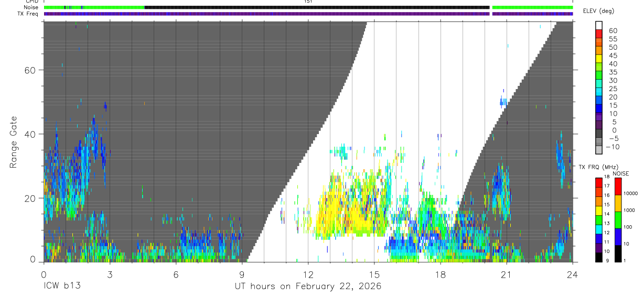644x297 pixels.
Task: Click the '1000' label on the NOISE scale
Action: click(x=630, y=210)
